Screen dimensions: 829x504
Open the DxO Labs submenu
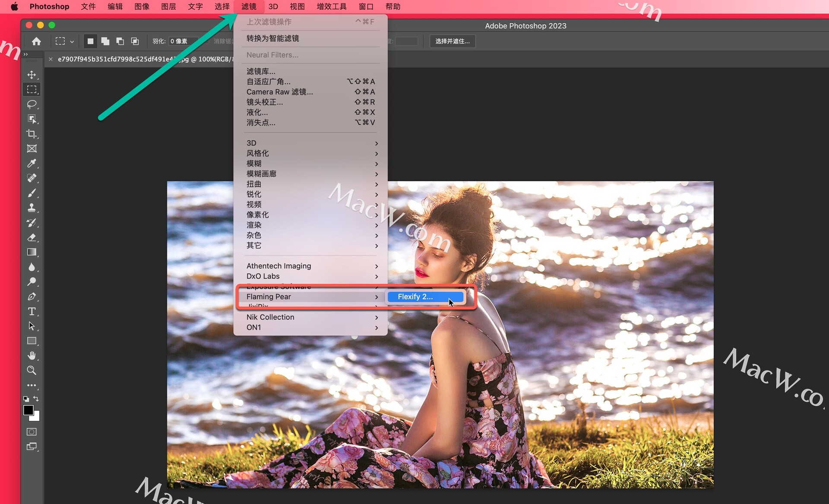point(310,276)
